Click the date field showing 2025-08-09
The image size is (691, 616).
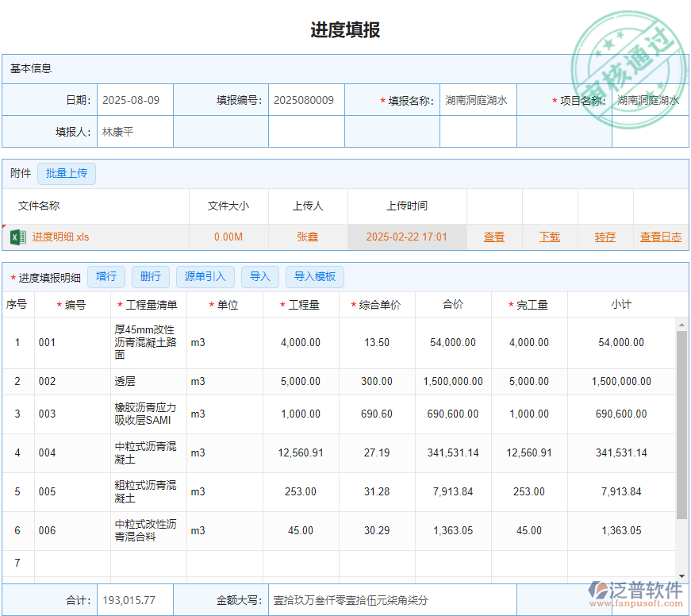(x=134, y=100)
